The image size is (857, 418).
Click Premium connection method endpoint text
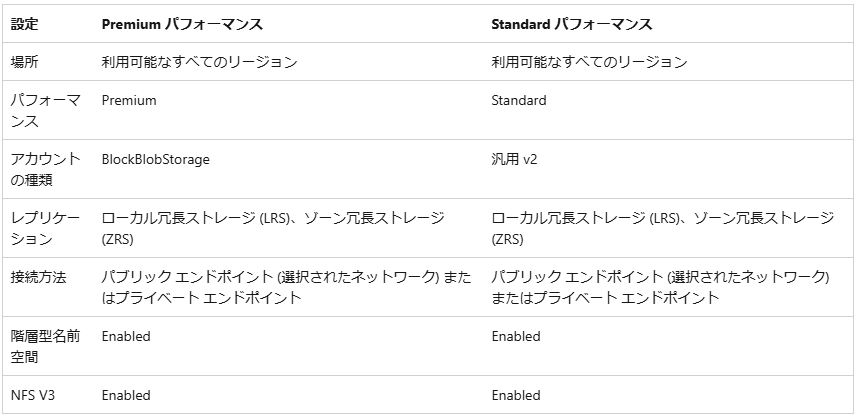pyautogui.click(x=286, y=287)
